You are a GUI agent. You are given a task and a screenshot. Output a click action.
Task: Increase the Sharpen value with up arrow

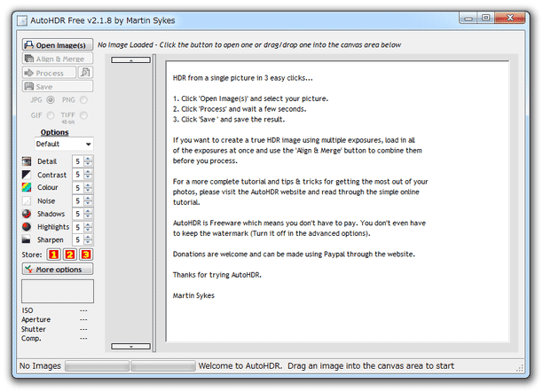(x=89, y=237)
